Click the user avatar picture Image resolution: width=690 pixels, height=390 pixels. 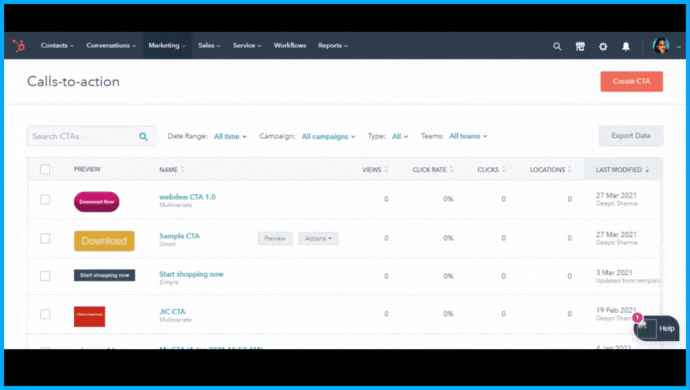(661, 46)
